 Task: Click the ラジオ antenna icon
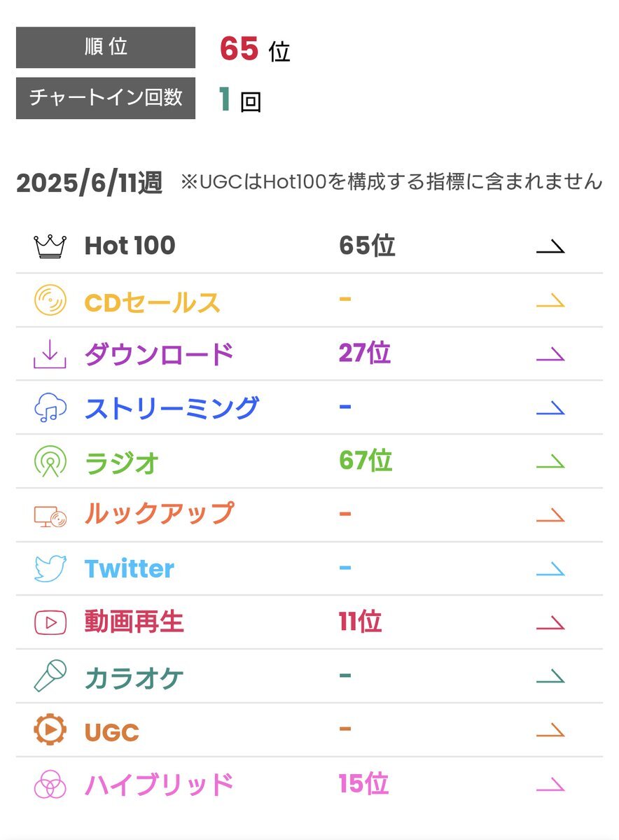coord(50,461)
